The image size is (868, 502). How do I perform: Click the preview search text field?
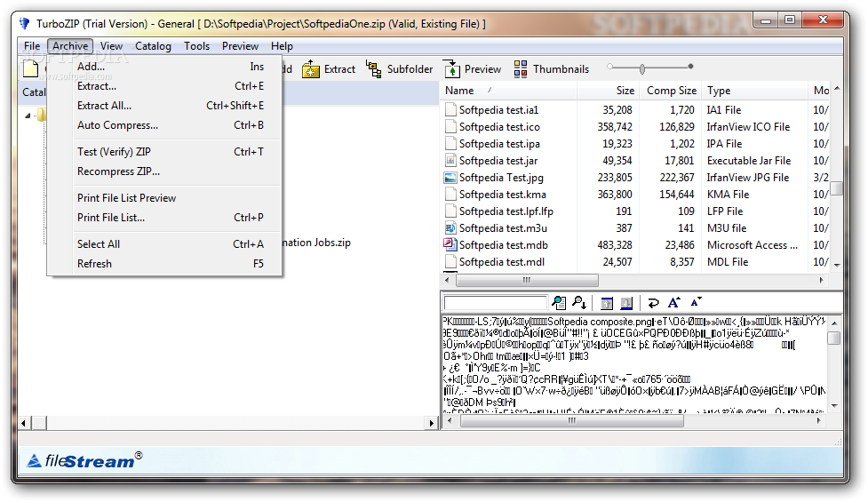[x=496, y=303]
